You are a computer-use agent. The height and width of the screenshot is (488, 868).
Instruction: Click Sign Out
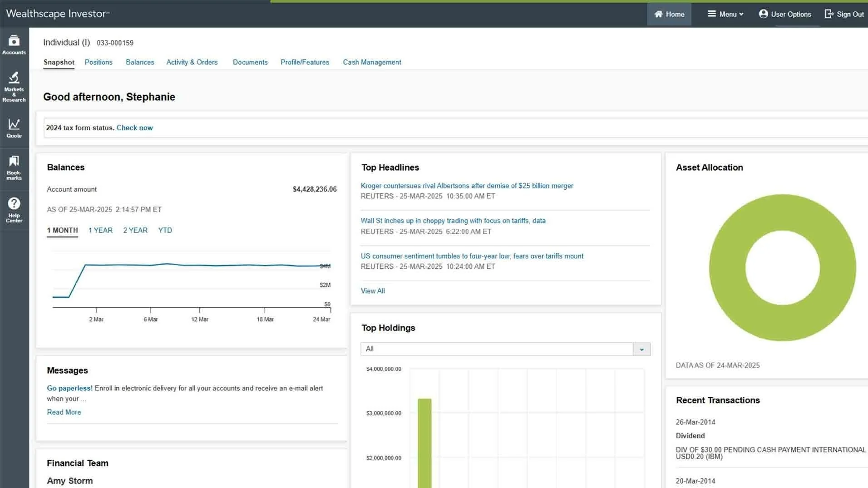[x=844, y=14]
